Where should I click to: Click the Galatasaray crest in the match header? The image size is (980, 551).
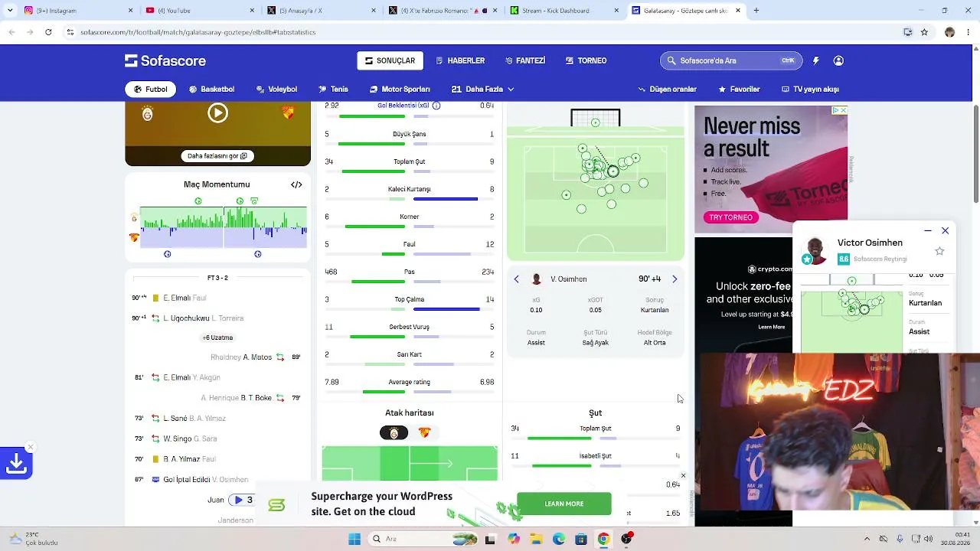click(x=147, y=114)
